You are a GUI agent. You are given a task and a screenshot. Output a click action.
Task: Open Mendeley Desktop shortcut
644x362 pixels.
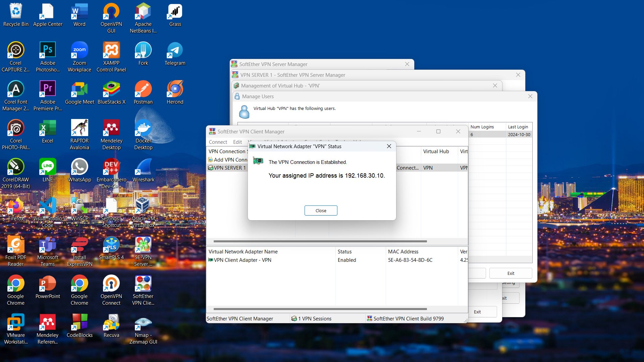[111, 135]
